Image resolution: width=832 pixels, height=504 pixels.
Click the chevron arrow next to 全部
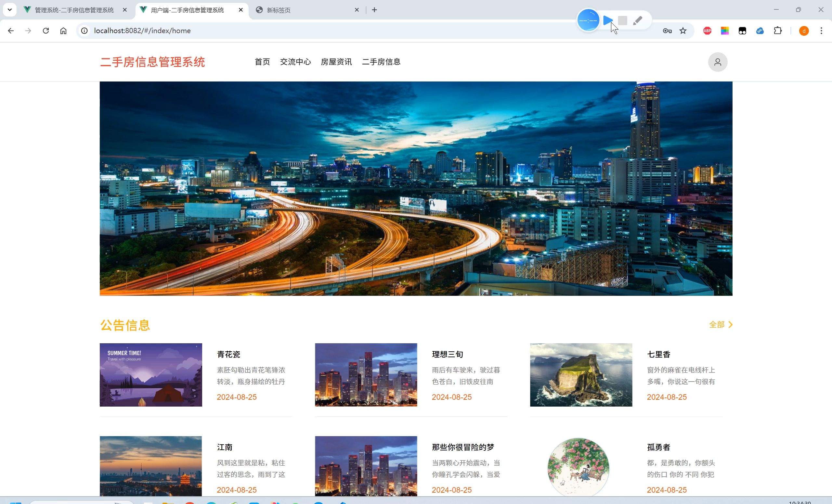click(730, 324)
